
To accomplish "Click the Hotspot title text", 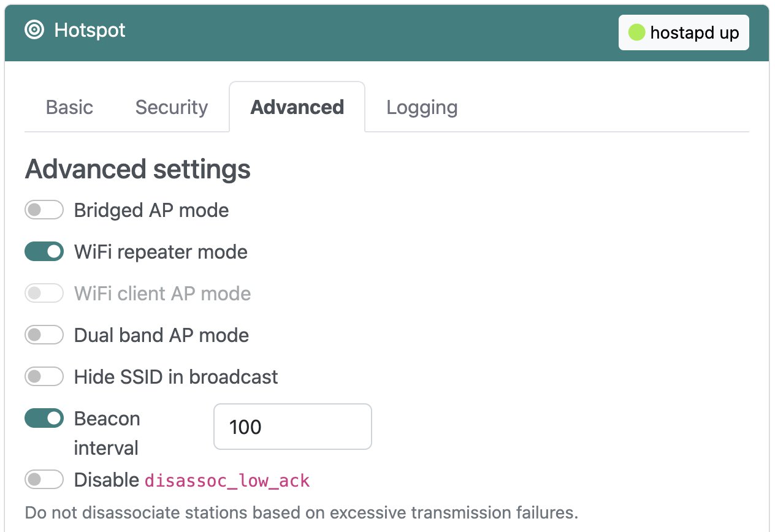I will pyautogui.click(x=90, y=30).
